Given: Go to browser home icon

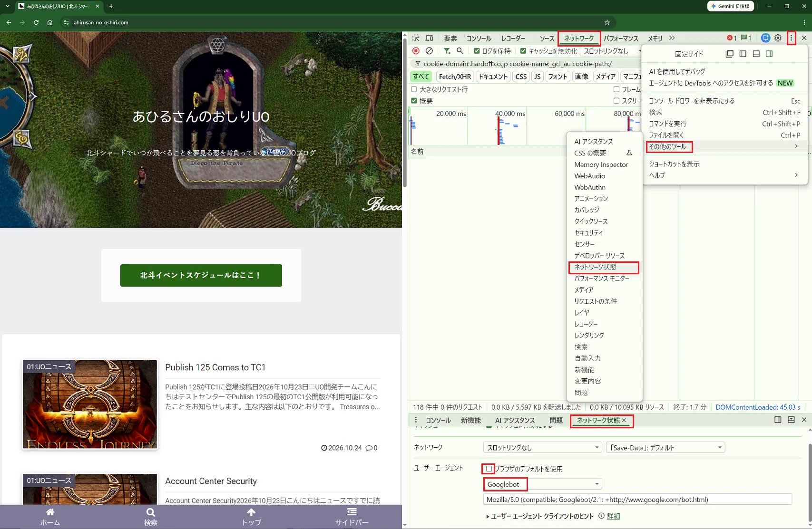Looking at the screenshot, I should point(50,22).
